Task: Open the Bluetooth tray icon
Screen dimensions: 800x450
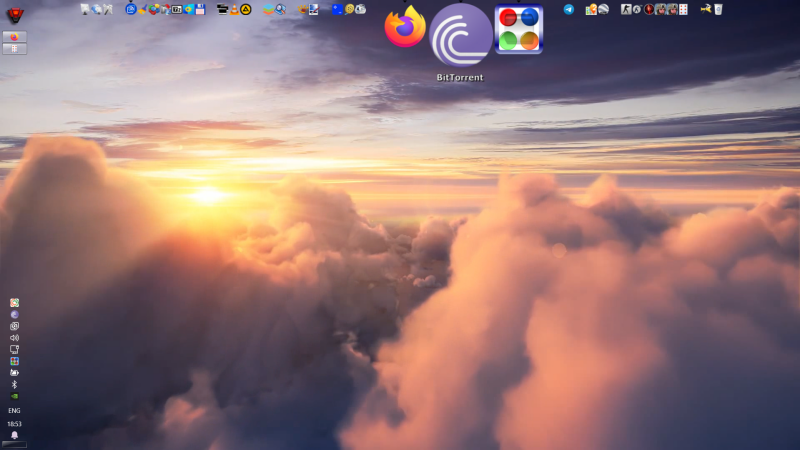Action: point(14,385)
